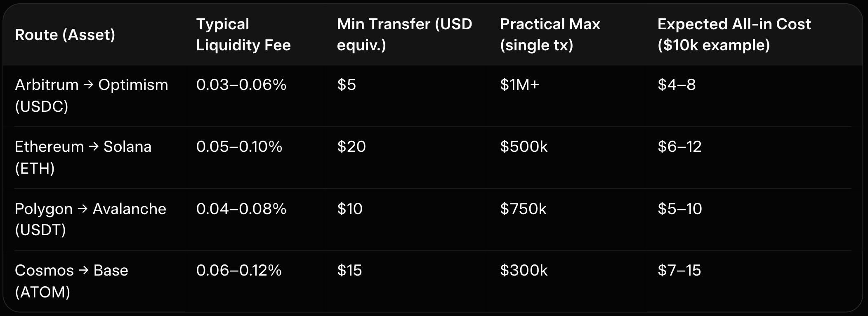Select the Cosmos → Base (ATOM) route cell
Screen dimensions: 868x316
[71, 281]
